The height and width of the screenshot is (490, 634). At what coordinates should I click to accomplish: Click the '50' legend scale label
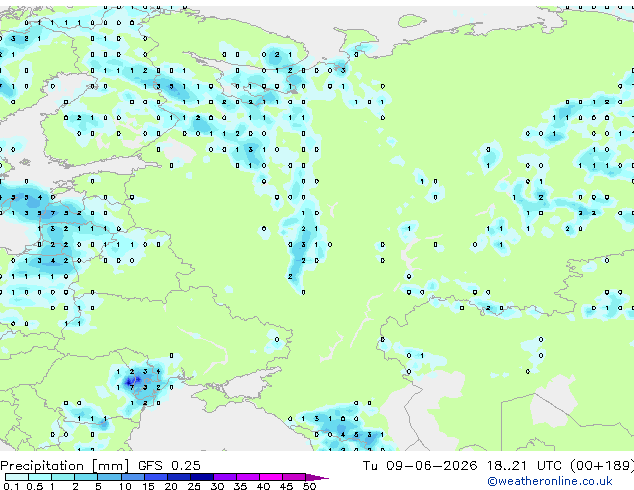tap(309, 486)
